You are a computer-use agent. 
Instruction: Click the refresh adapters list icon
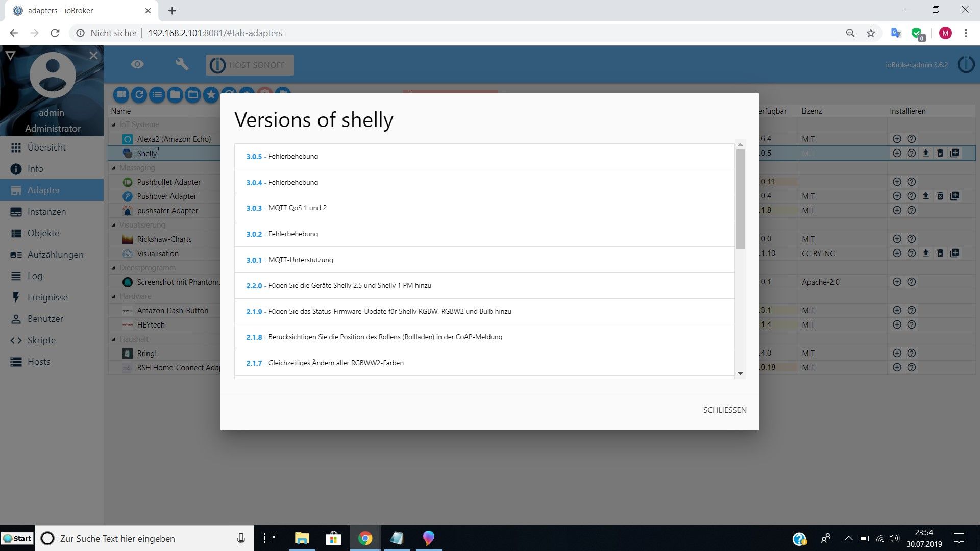(139, 94)
